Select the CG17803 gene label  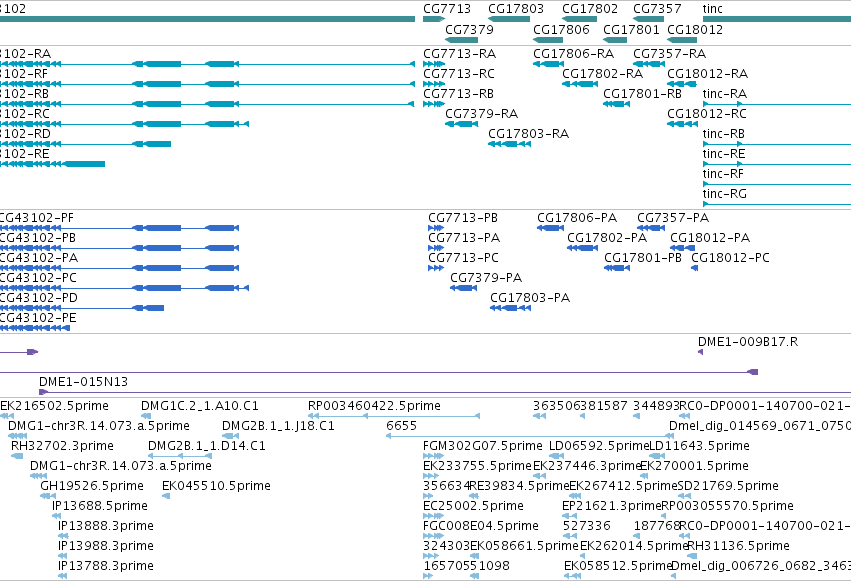516,9
